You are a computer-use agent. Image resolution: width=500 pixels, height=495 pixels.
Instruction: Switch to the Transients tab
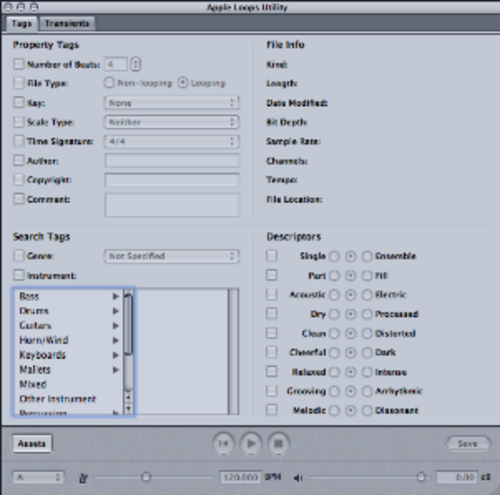point(67,23)
